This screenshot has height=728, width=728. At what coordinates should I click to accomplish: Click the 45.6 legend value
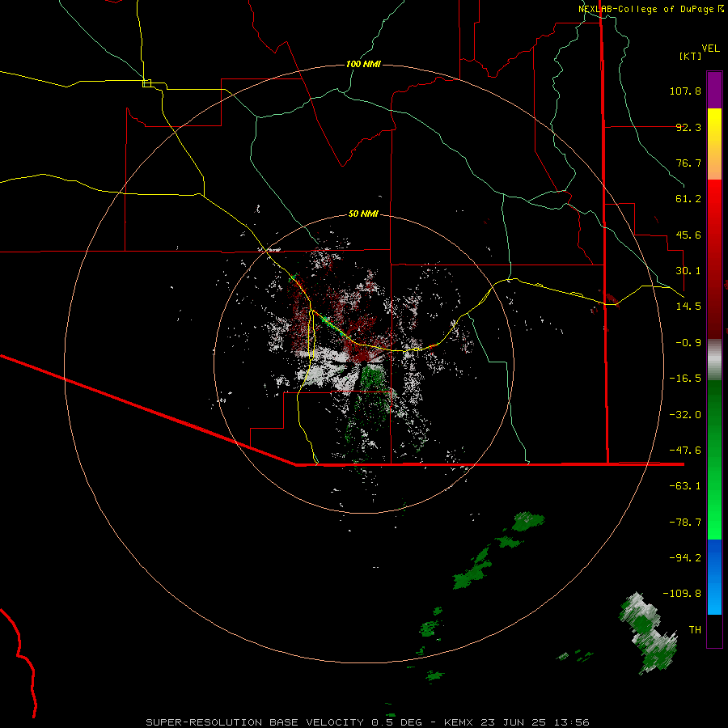(x=688, y=235)
